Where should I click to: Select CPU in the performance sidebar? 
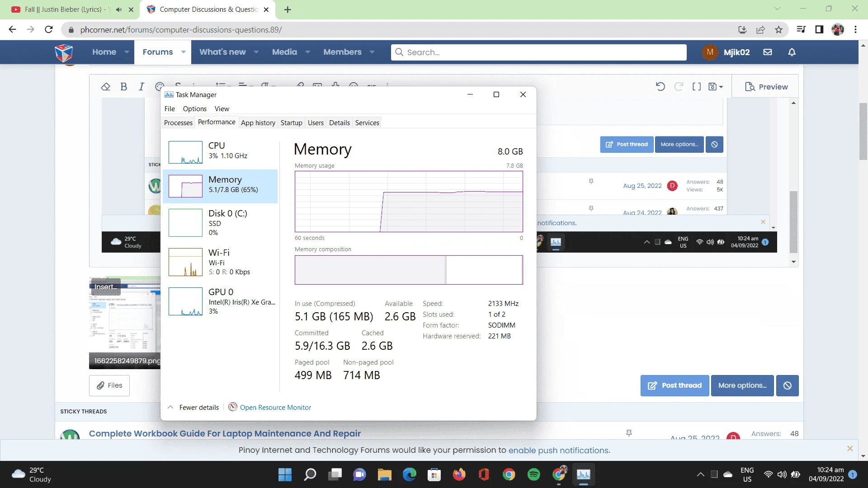click(x=220, y=152)
